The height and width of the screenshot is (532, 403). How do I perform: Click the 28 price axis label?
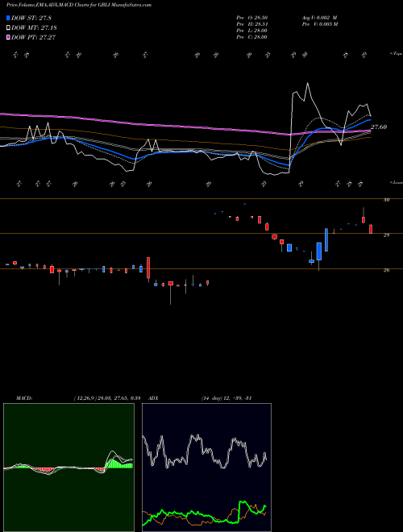pos(386,235)
